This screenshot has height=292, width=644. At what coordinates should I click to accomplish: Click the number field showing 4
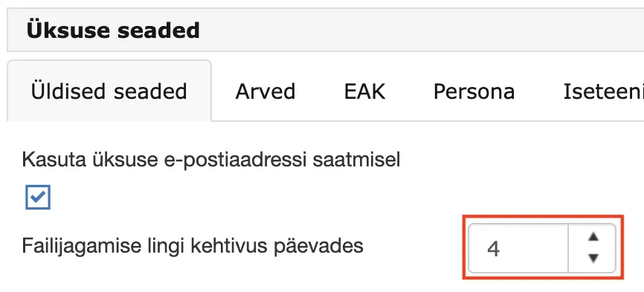tap(518, 248)
